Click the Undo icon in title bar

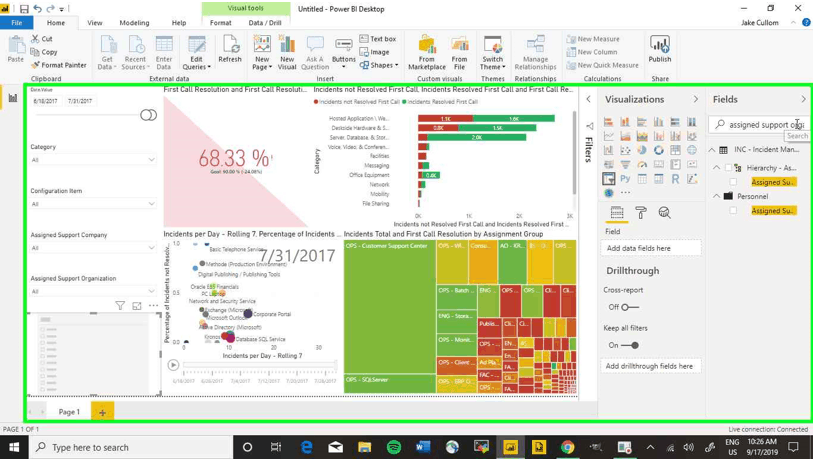point(37,9)
